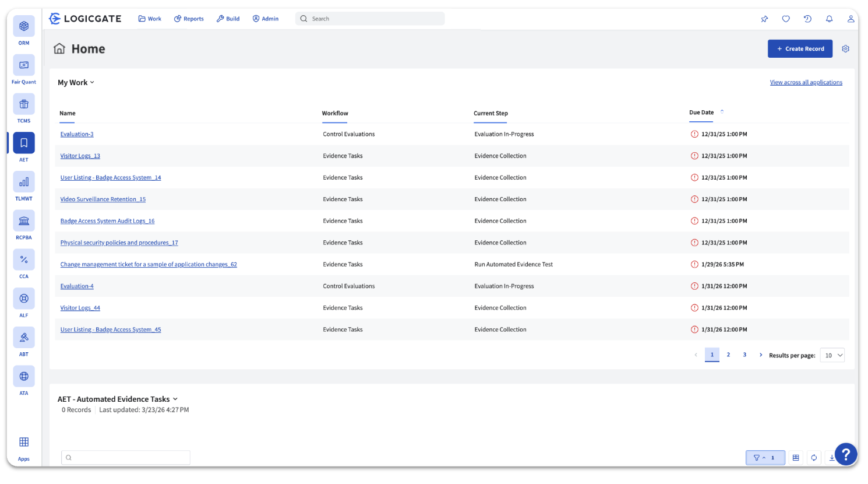The image size is (868, 484).
Task: Open the Reports menu
Action: [189, 19]
